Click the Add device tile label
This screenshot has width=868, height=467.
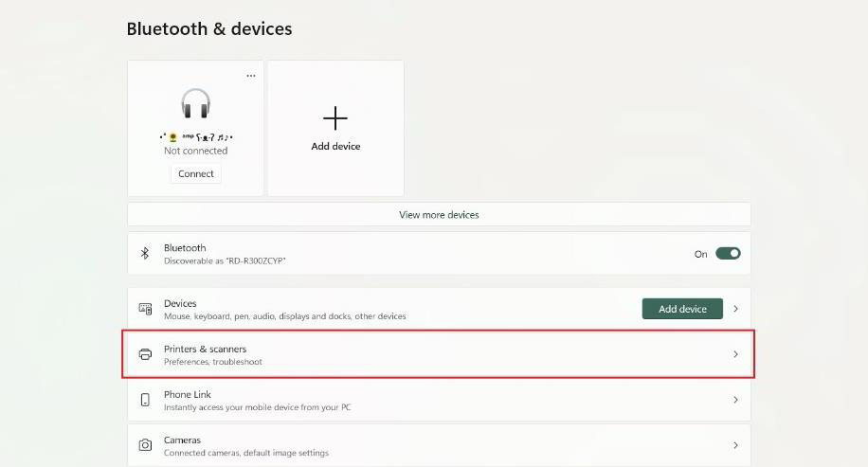pos(335,146)
